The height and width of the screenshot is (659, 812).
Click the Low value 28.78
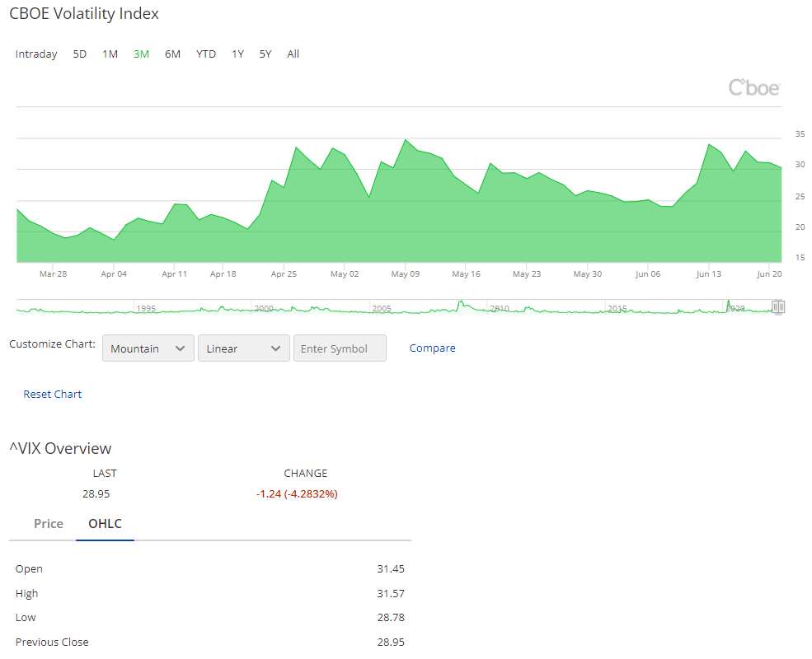[391, 618]
